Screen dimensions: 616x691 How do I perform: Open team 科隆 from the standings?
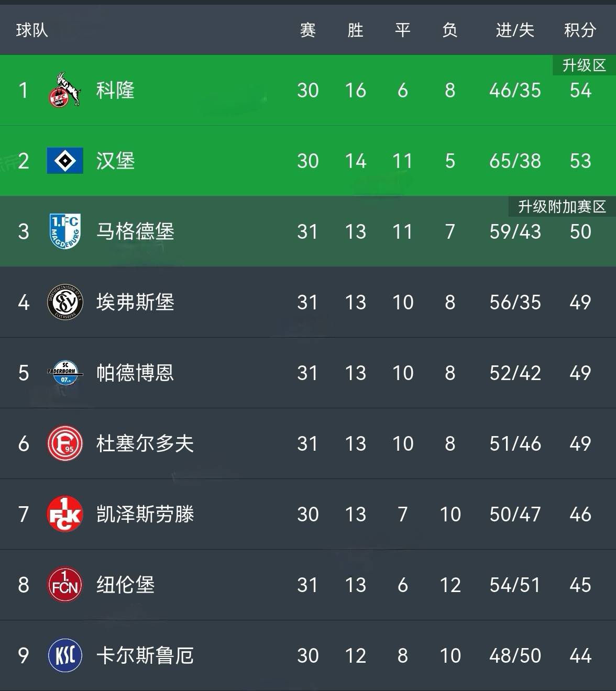[x=115, y=90]
